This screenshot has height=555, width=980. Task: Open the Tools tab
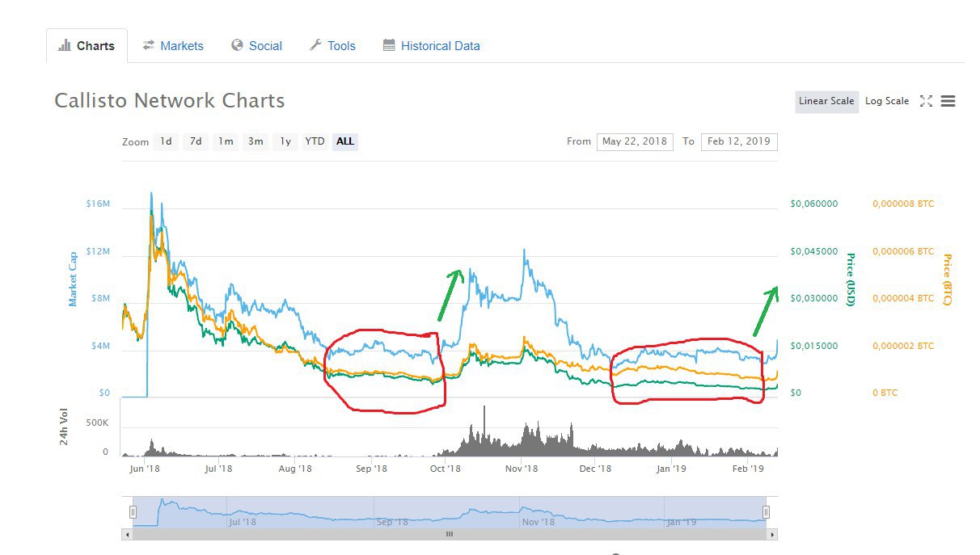point(332,46)
